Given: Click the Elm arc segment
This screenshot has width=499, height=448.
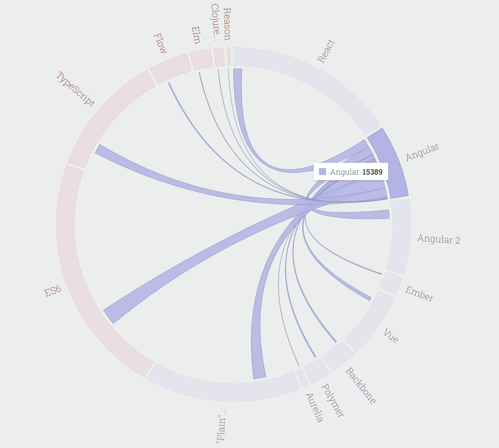Looking at the screenshot, I should click(201, 59).
